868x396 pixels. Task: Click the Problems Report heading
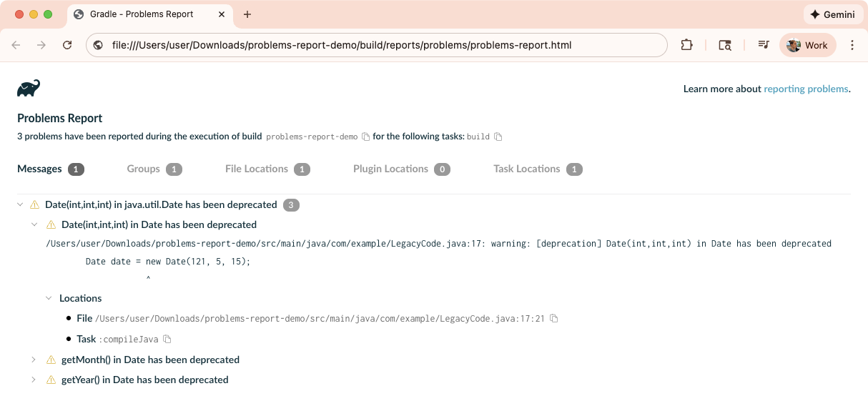click(x=60, y=119)
